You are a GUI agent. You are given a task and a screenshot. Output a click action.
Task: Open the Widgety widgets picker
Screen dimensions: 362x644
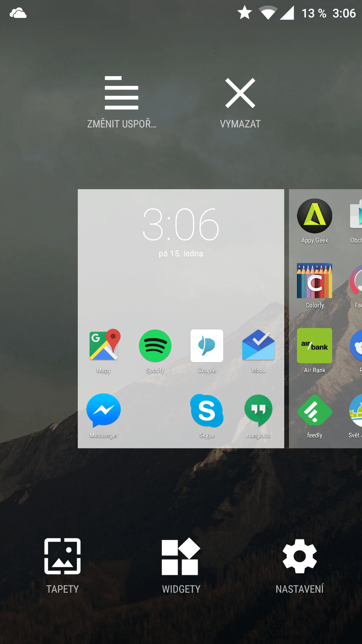(x=181, y=556)
